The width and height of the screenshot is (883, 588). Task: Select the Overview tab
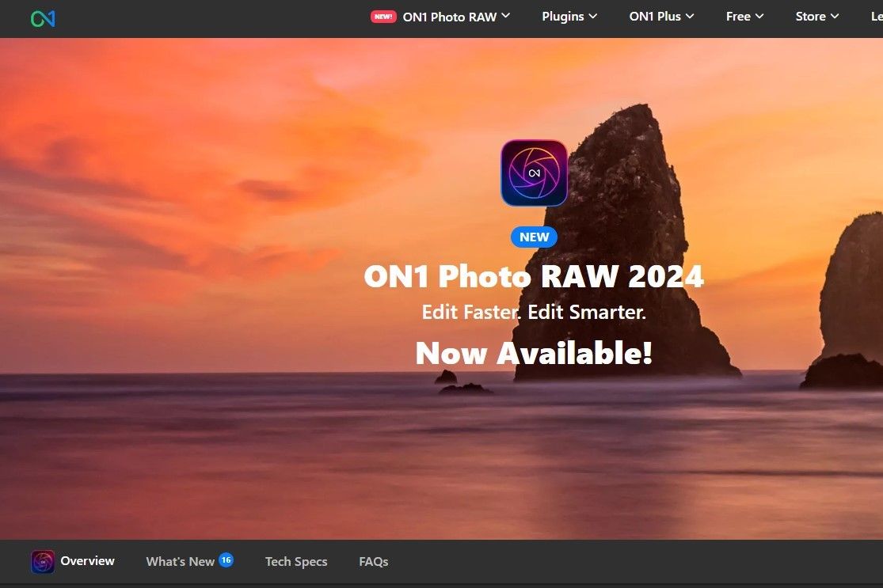tap(87, 561)
